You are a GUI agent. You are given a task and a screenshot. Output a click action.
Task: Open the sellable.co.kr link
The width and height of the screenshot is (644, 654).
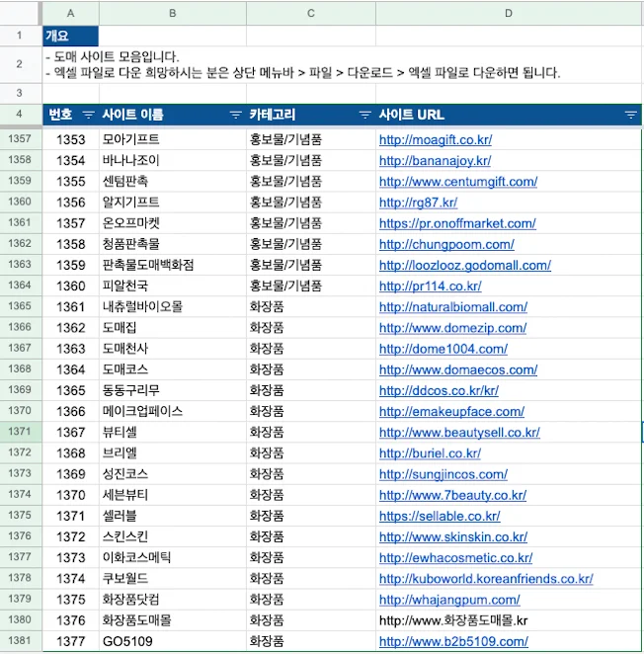coord(440,516)
